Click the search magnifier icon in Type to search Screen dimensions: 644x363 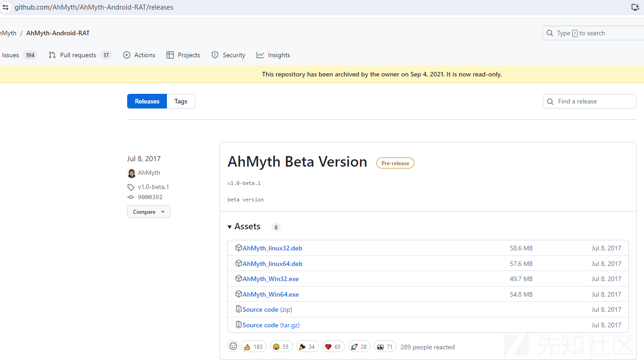pyautogui.click(x=550, y=33)
